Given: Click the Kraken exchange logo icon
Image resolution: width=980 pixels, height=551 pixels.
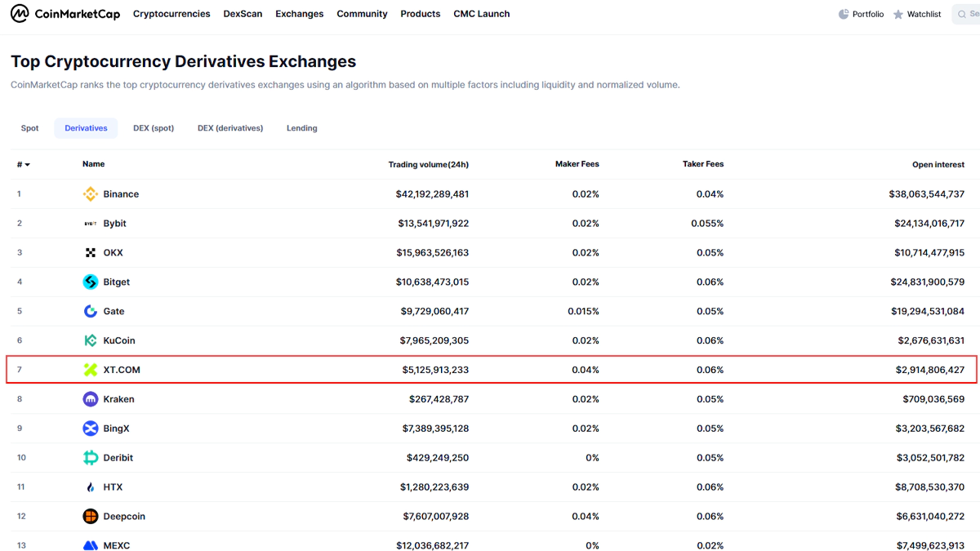Looking at the screenshot, I should pyautogui.click(x=91, y=400).
